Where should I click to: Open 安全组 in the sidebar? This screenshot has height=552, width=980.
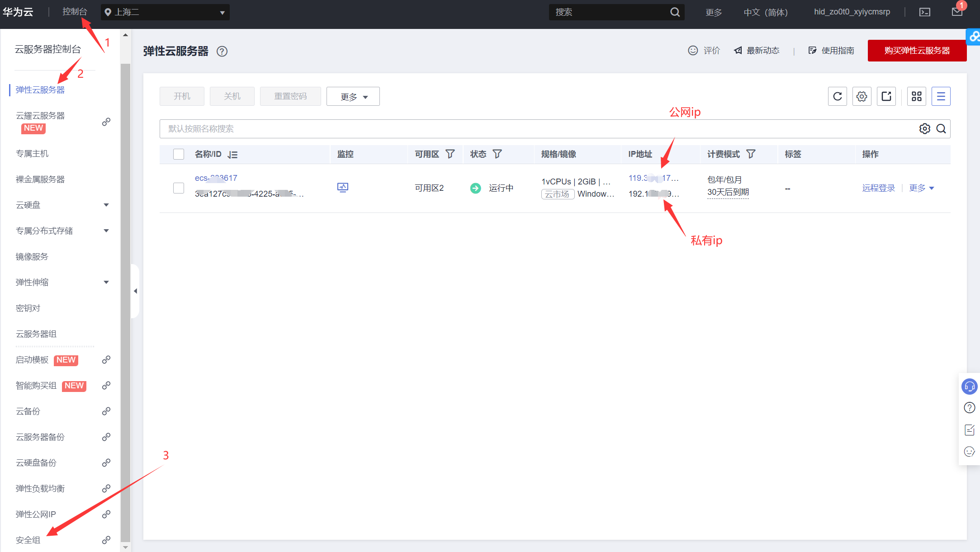click(x=28, y=540)
